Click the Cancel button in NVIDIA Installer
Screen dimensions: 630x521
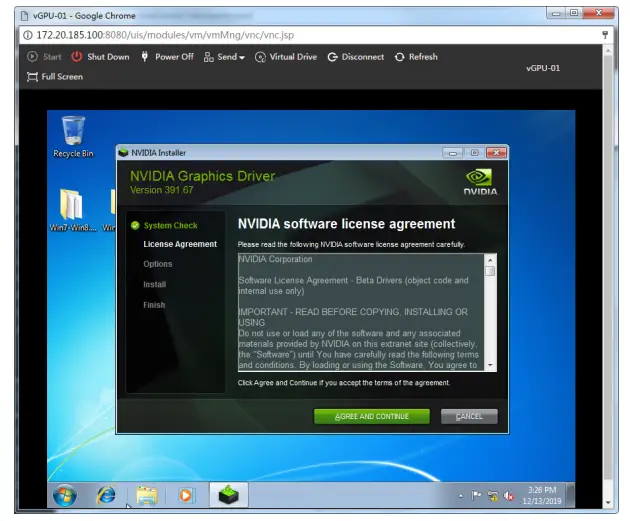[x=469, y=417]
